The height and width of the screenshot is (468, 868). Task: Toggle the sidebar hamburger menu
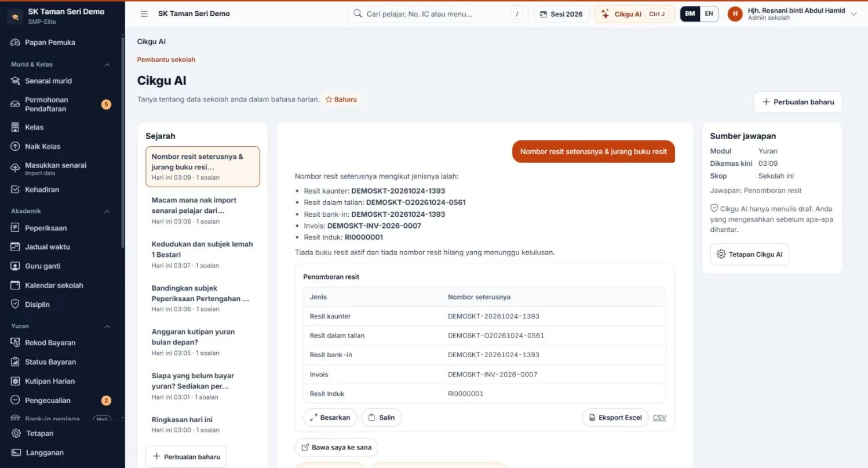coord(144,14)
